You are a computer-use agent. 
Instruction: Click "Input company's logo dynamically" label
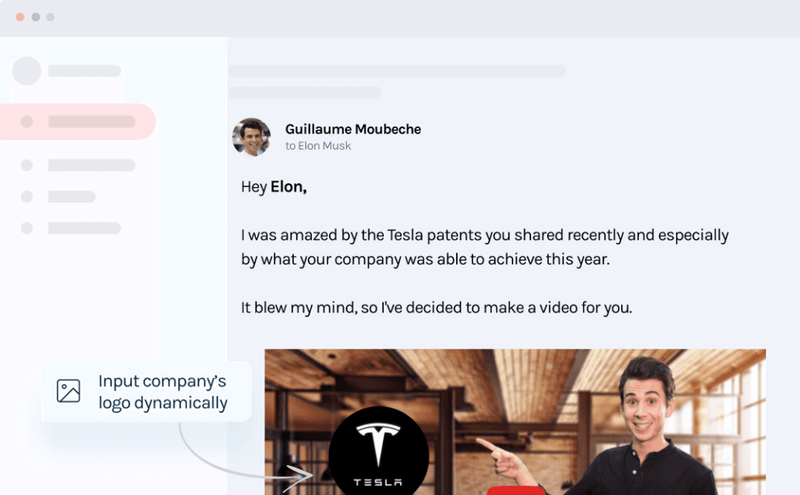click(x=162, y=392)
